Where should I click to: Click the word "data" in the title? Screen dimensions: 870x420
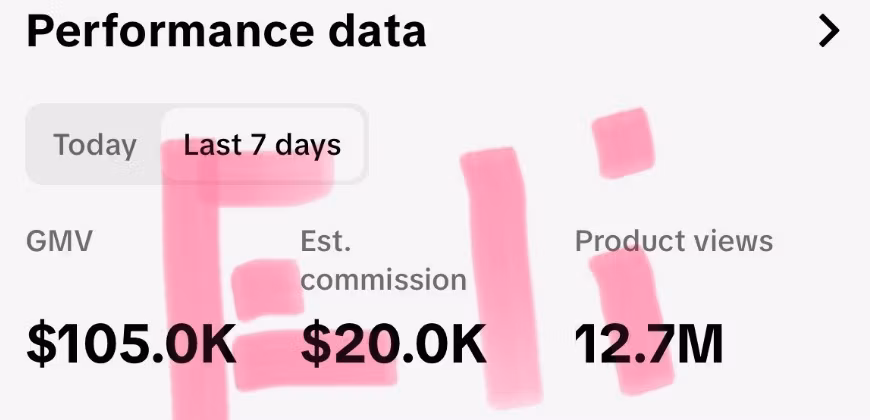pyautogui.click(x=378, y=31)
